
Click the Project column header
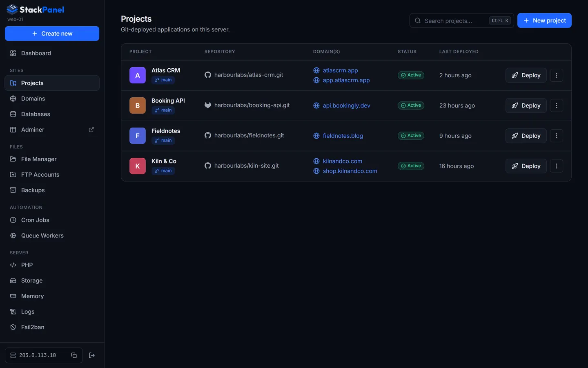140,52
